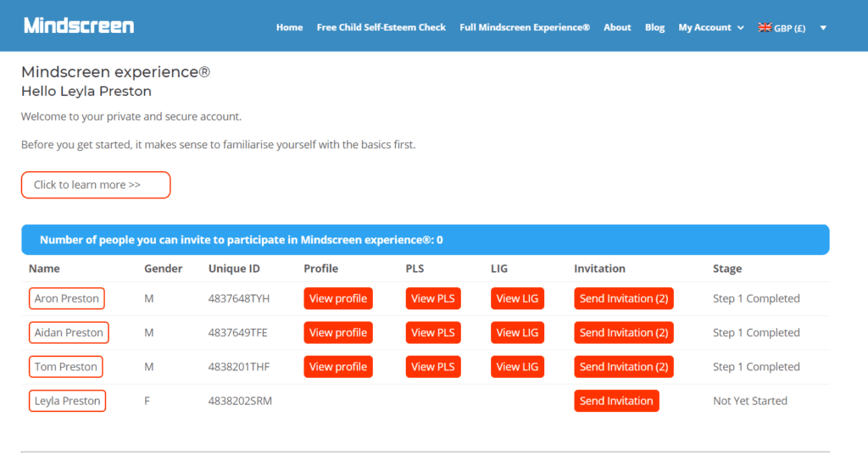Click unique ID 4837648TYH
This screenshot has width=868, height=455.
(238, 298)
